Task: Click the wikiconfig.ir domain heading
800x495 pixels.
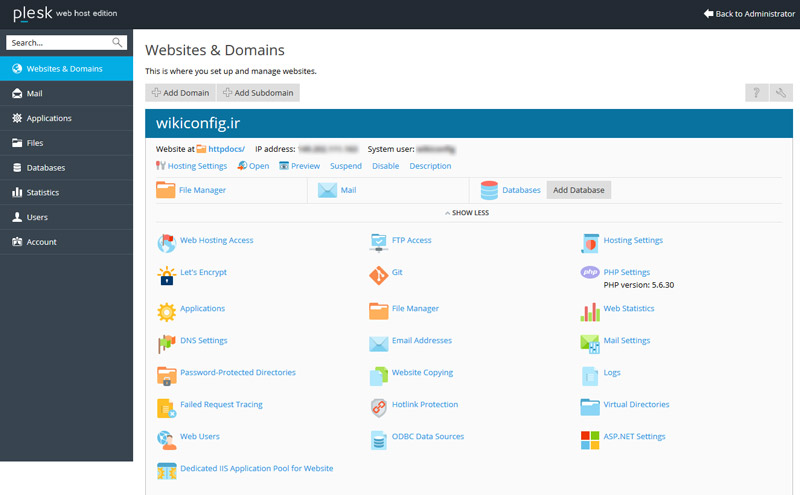Action: pyautogui.click(x=198, y=123)
